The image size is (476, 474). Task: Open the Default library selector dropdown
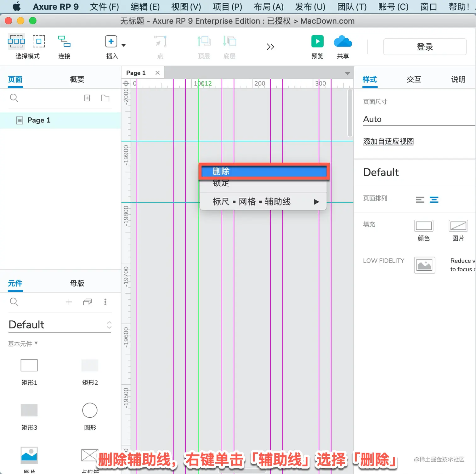tap(60, 325)
